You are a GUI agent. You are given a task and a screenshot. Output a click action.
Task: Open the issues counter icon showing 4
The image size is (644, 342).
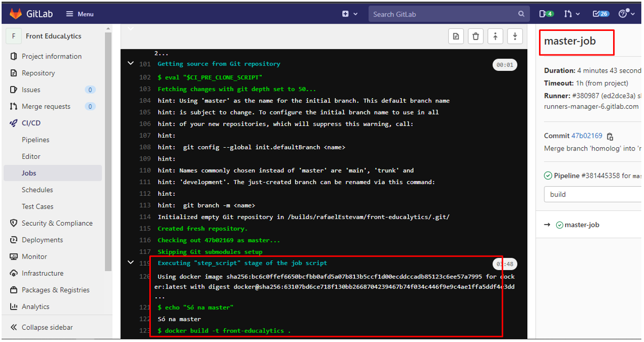point(546,14)
